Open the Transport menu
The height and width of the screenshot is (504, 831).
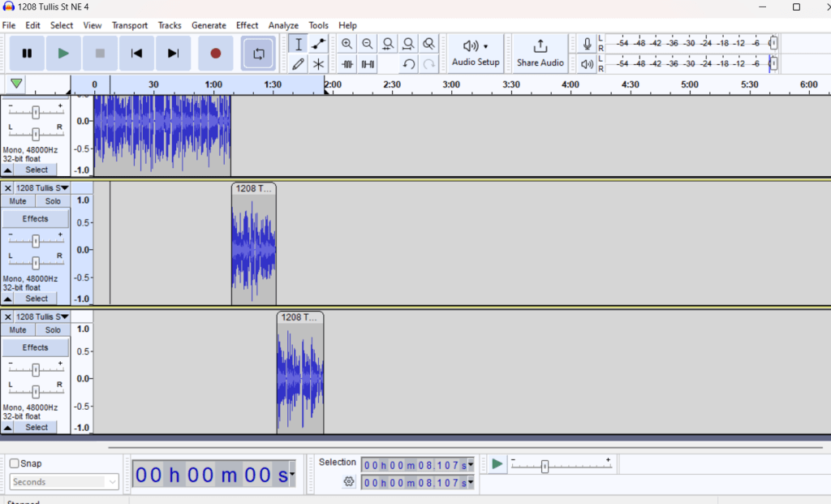click(130, 25)
